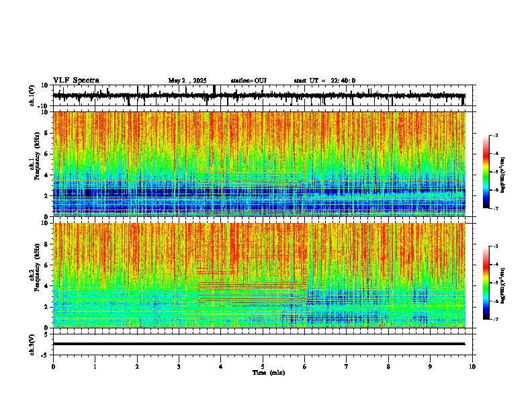
Task: Click the ch.2 color scale bar
Action: [x=486, y=283]
